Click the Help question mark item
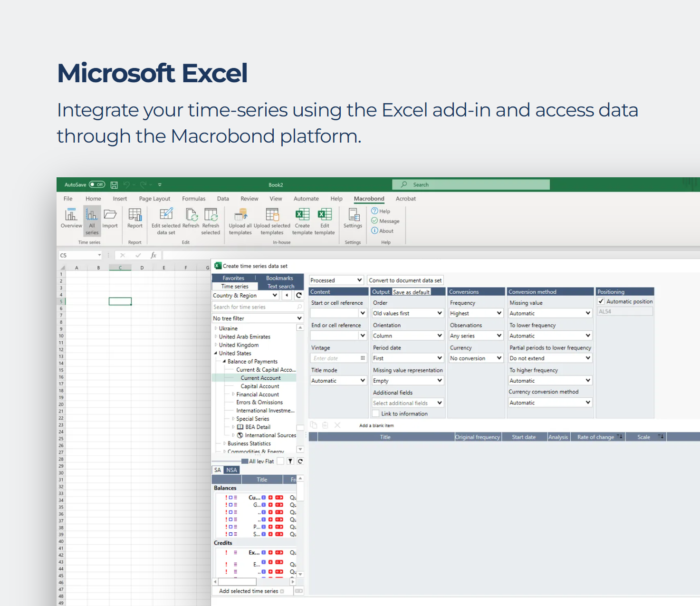Viewport: 700px width, 606px height. click(x=381, y=211)
